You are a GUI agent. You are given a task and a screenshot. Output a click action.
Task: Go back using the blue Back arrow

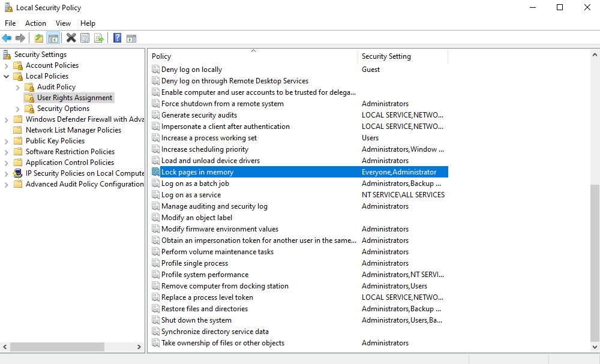tap(7, 38)
